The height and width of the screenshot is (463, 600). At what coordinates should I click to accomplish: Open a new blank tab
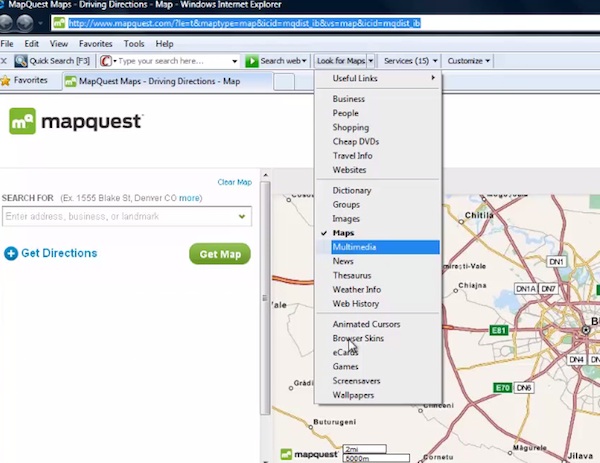tap(284, 82)
